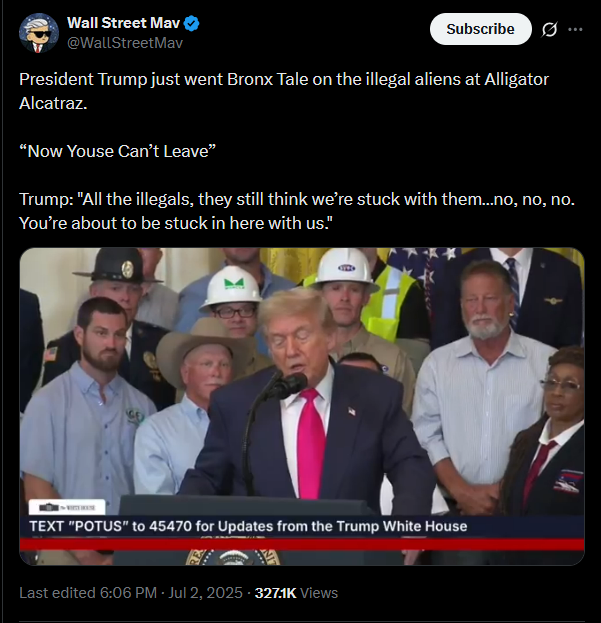Image resolution: width=601 pixels, height=623 pixels.
Task: Click the blue verified badge
Action: coord(192,23)
